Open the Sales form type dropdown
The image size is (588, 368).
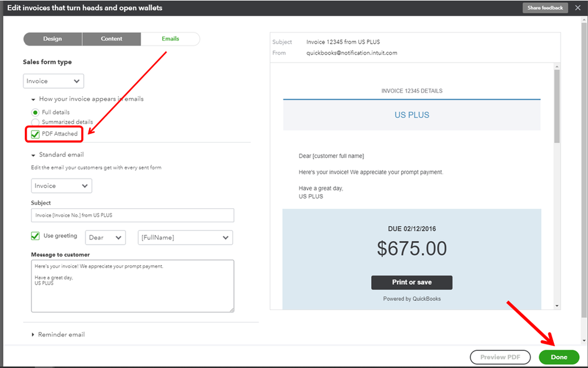point(53,81)
